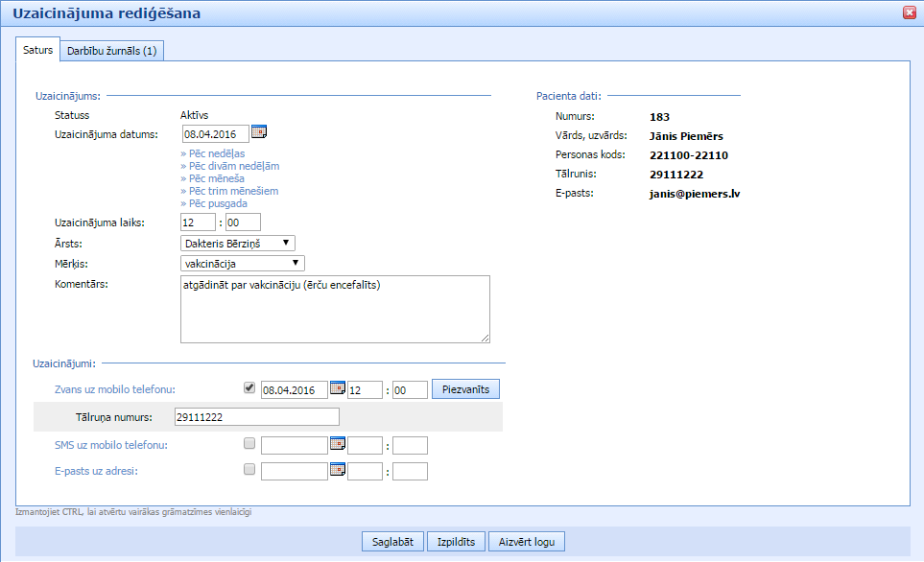
Task: Click the Aizvērt logu button
Action: click(527, 542)
